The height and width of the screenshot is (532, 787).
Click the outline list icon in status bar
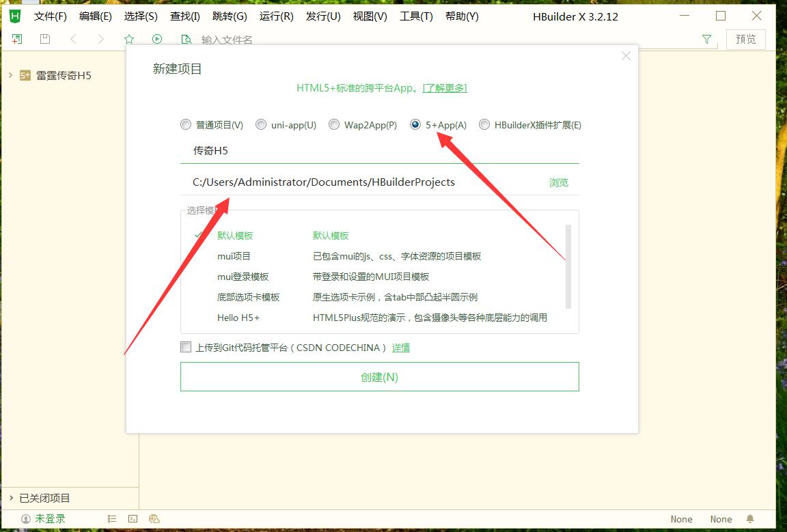click(112, 519)
